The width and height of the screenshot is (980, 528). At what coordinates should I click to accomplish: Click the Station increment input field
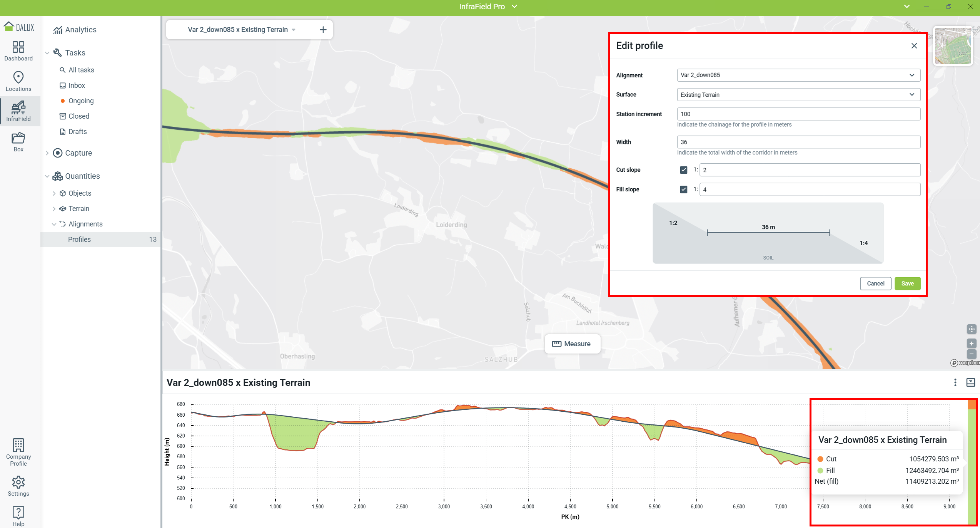tap(798, 114)
